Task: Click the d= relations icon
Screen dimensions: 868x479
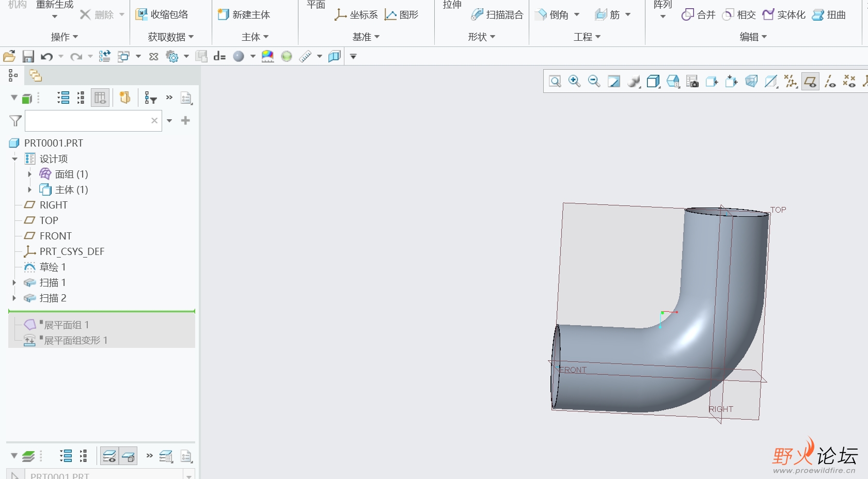Action: pos(219,56)
